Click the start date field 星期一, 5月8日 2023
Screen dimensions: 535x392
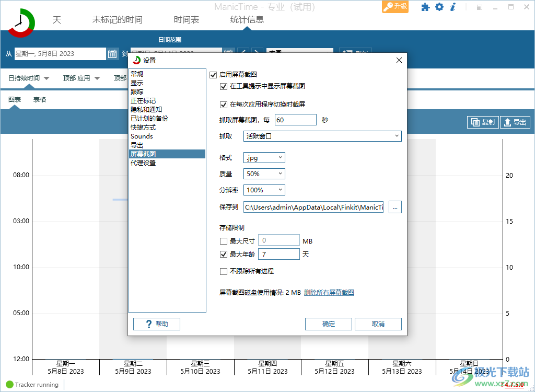point(60,54)
